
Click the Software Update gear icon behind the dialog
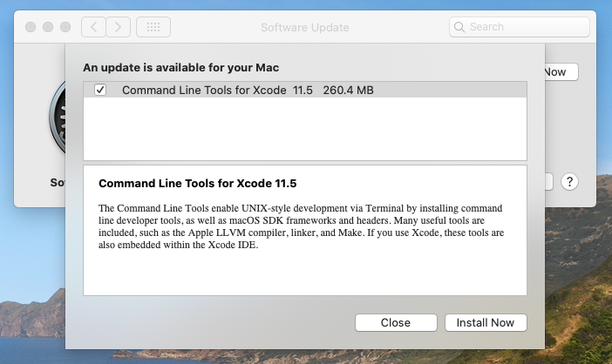(58, 117)
